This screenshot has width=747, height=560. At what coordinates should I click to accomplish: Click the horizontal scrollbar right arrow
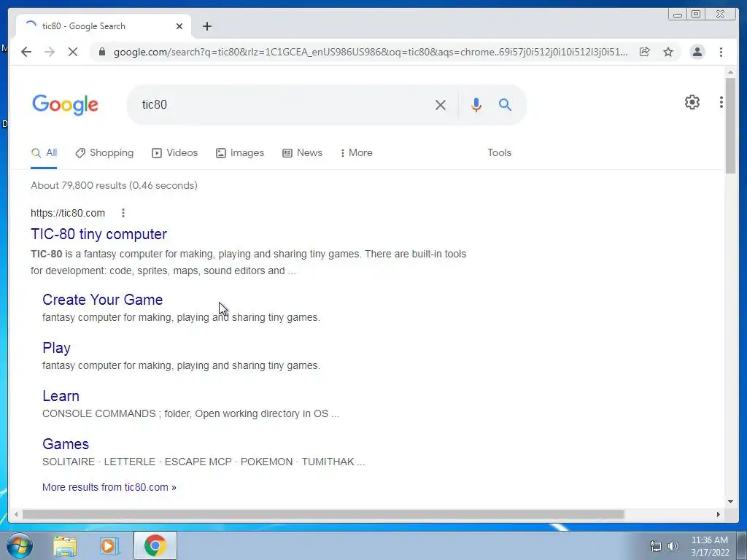[719, 514]
